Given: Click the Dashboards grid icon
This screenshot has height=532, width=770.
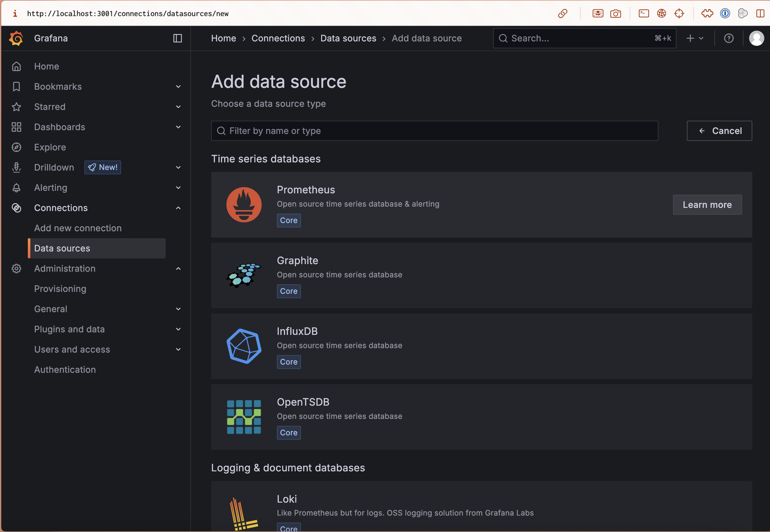Looking at the screenshot, I should tap(16, 127).
